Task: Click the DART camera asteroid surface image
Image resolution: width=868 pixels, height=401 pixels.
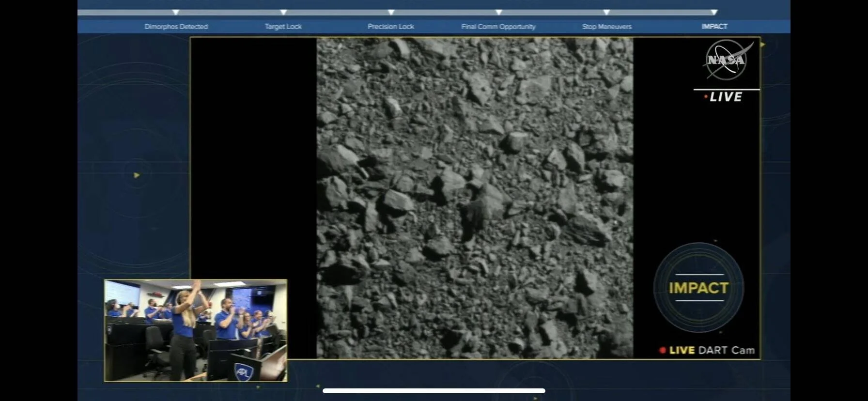Action: coord(475,198)
